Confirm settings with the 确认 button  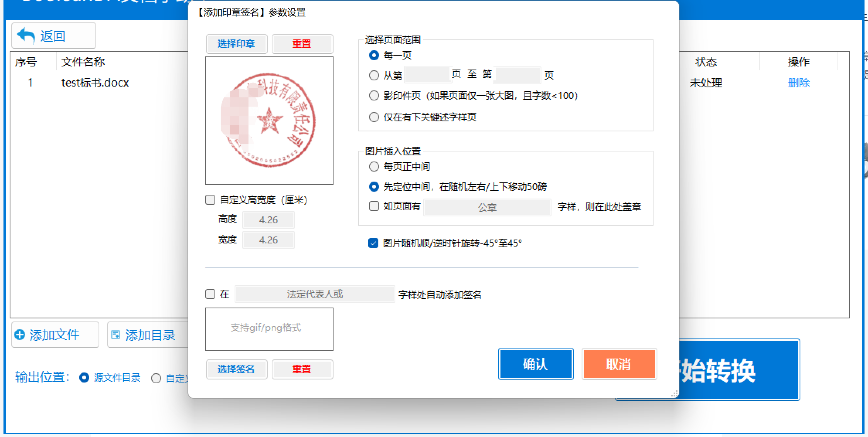535,364
